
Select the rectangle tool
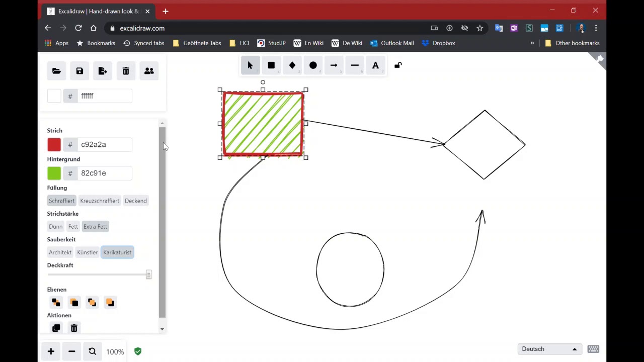[271, 65]
